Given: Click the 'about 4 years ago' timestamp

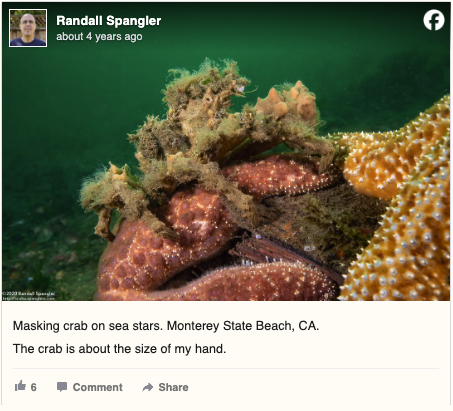Looking at the screenshot, I should pos(99,36).
